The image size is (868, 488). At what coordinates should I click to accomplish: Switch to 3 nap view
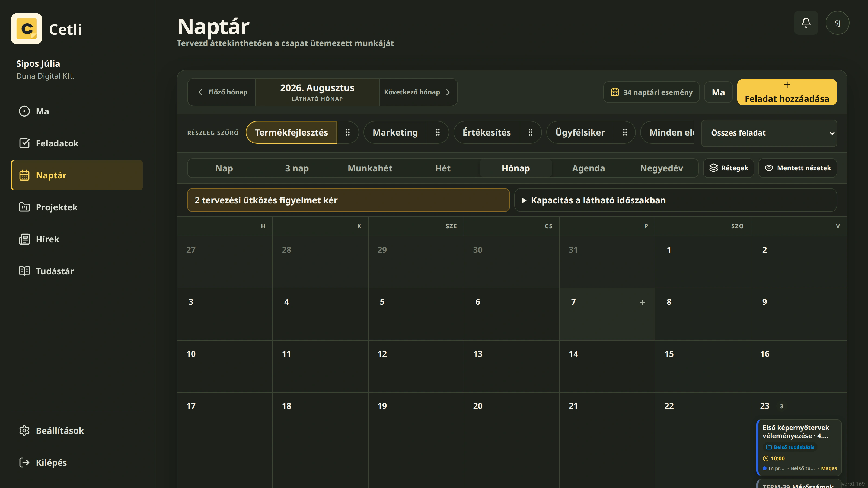click(297, 168)
